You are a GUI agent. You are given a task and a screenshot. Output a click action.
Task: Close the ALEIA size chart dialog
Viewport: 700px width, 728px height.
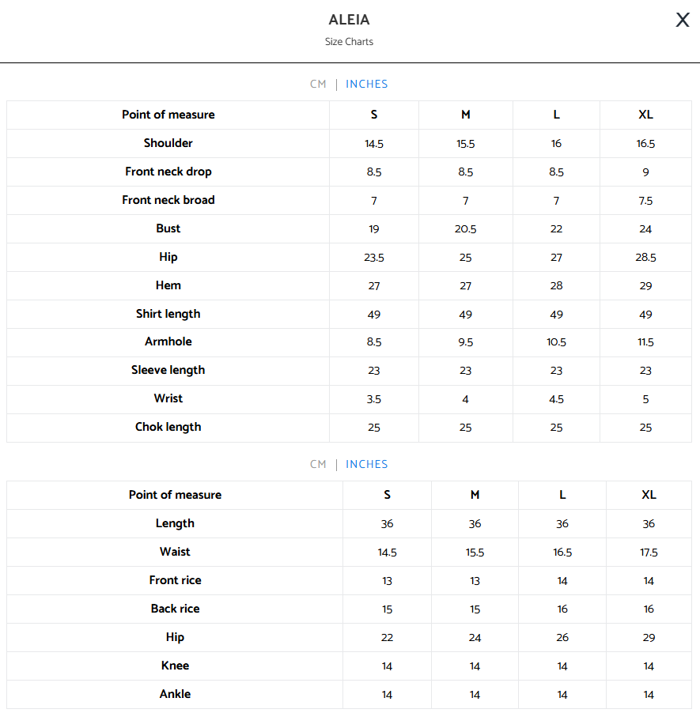683,20
